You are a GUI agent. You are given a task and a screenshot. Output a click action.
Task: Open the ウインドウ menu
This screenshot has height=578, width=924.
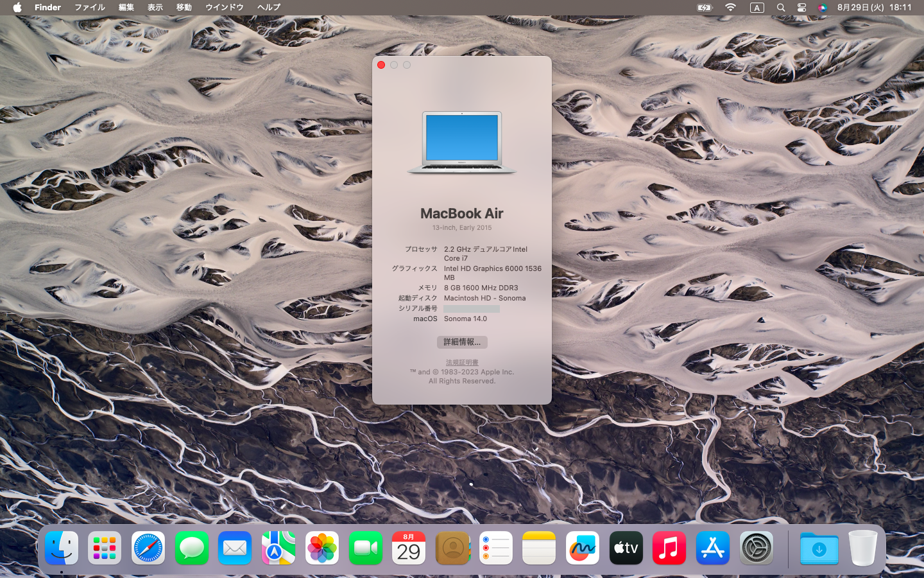(225, 7)
